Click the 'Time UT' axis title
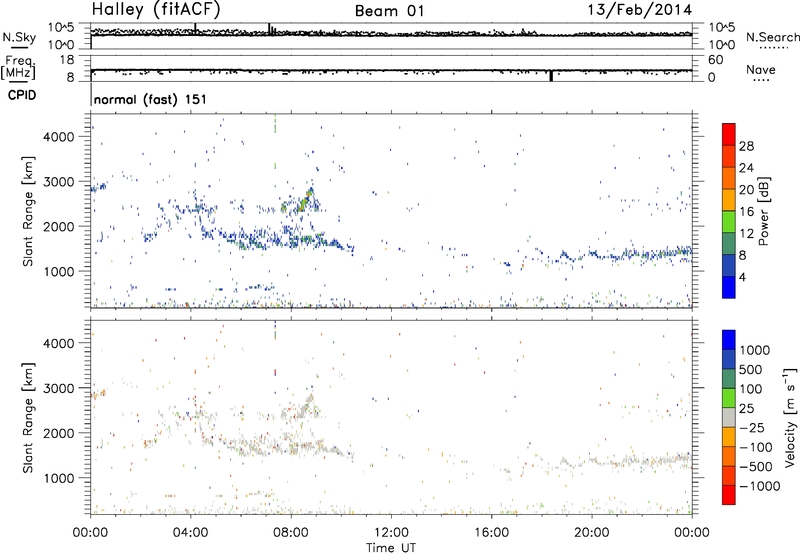Image resolution: width=800 pixels, height=554 pixels. 391,548
